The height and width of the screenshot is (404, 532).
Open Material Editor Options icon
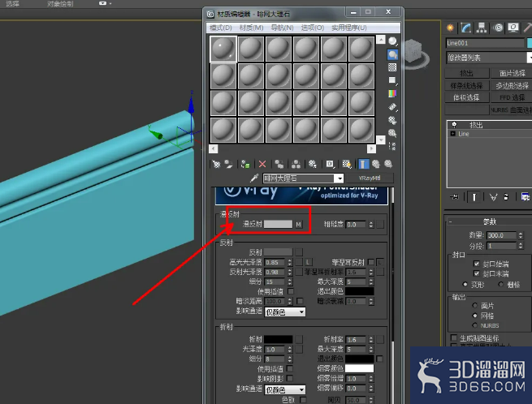392,120
